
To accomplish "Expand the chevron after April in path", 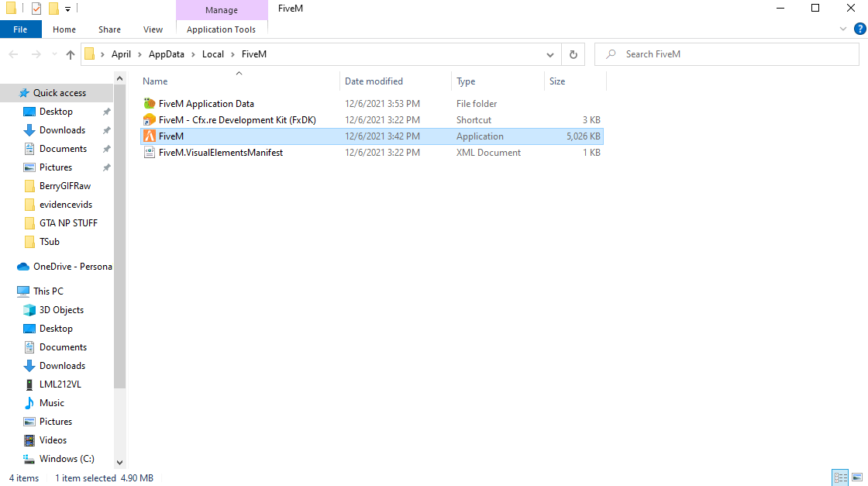I will point(139,54).
